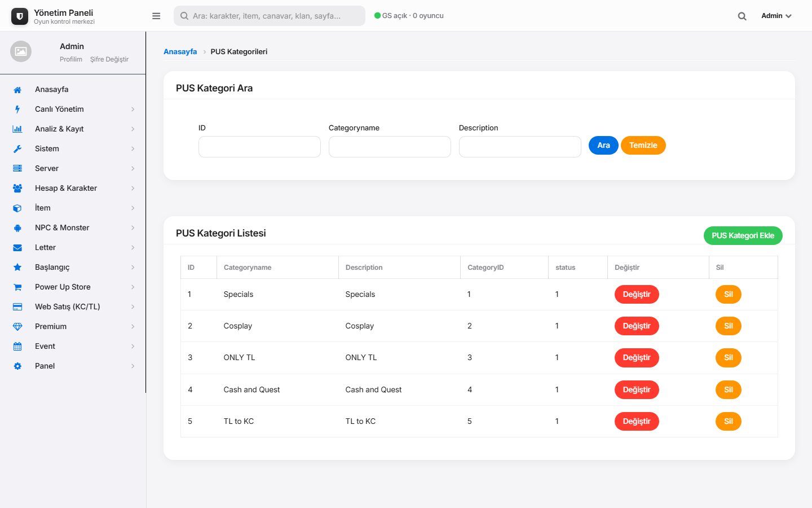This screenshot has height=508, width=812.
Task: Click the Hesap & Karakter users icon
Action: pyautogui.click(x=17, y=189)
